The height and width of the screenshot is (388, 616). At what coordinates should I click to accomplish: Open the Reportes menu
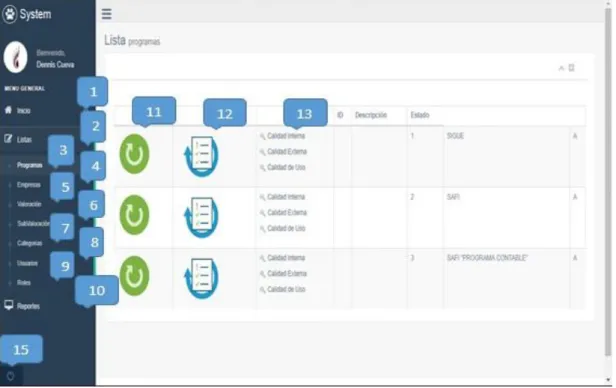pos(28,306)
